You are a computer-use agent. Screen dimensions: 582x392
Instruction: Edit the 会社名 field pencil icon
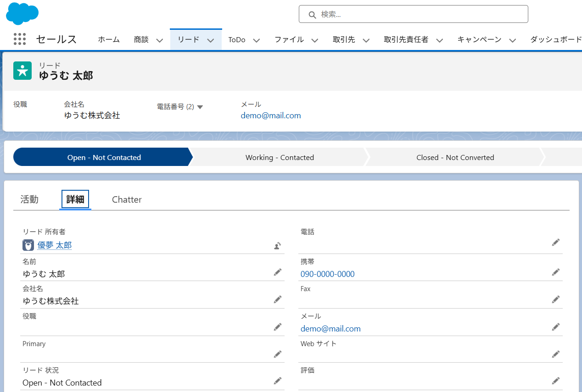coord(277,299)
